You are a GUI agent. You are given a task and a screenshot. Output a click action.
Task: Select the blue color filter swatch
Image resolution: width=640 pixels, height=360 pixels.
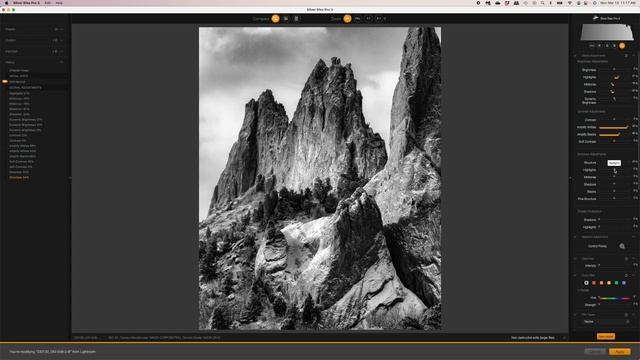624,283
